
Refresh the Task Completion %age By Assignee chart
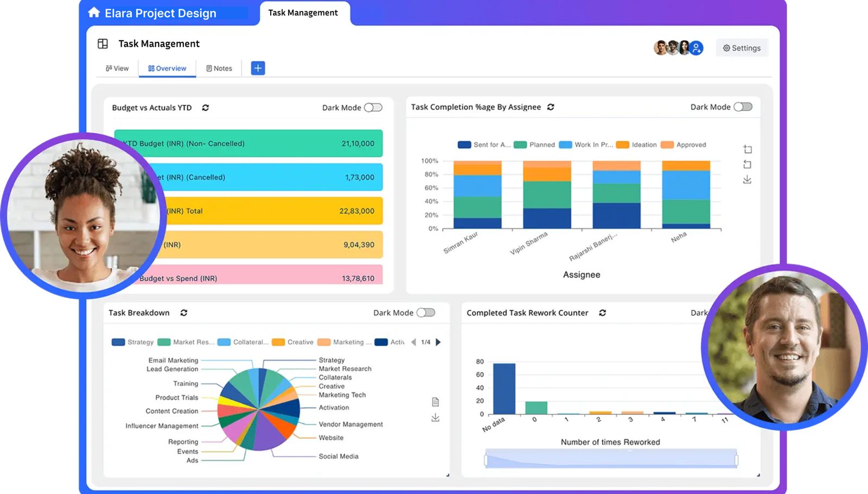coord(551,107)
